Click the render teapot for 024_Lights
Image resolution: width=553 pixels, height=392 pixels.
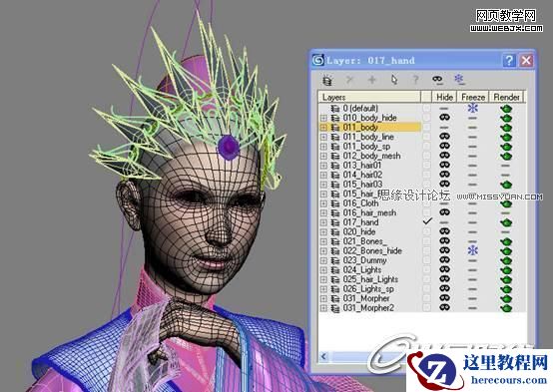coord(506,270)
